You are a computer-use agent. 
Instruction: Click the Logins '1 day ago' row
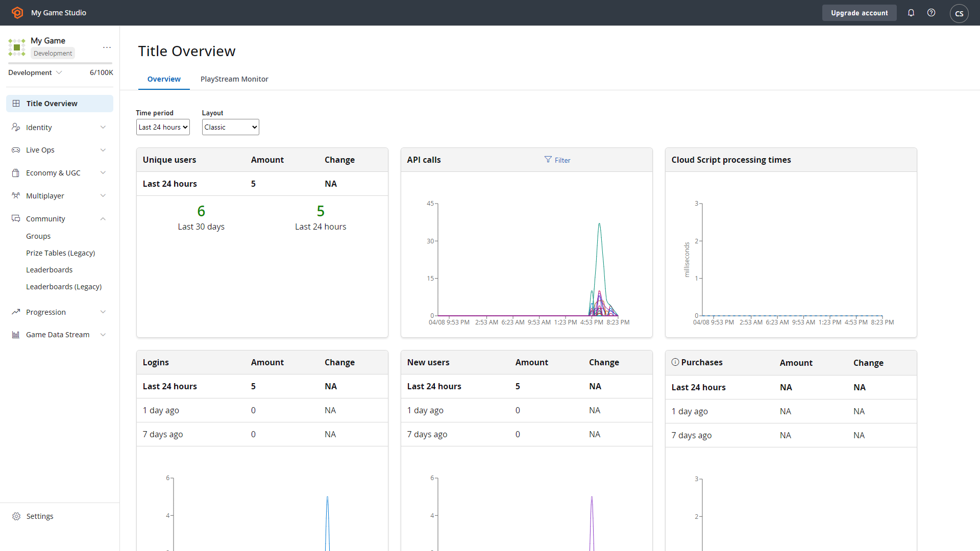click(262, 410)
